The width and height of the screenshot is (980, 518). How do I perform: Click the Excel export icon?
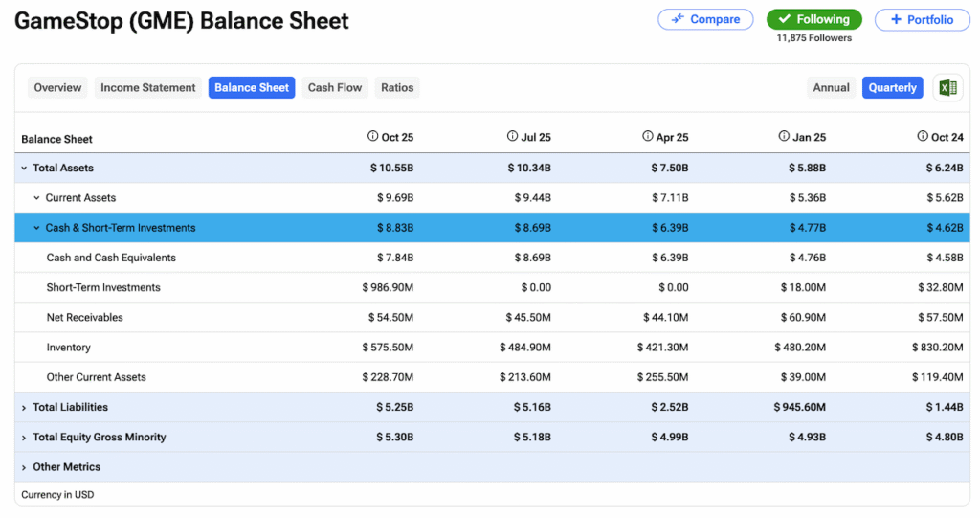(x=947, y=87)
